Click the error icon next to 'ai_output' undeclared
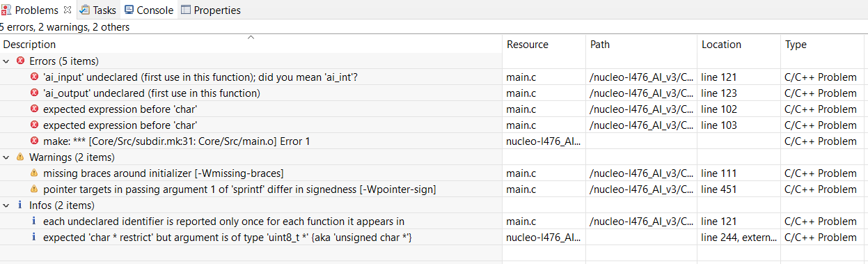 pos(34,93)
